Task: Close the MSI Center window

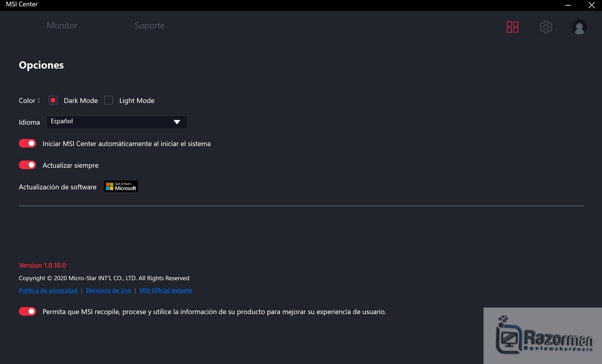Action: [592, 5]
